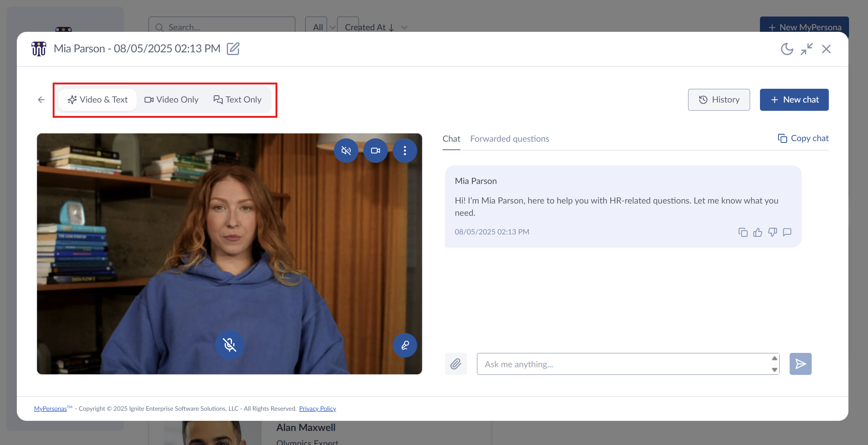
Task: Collapse the chat window with shrink icon
Action: [x=806, y=49]
